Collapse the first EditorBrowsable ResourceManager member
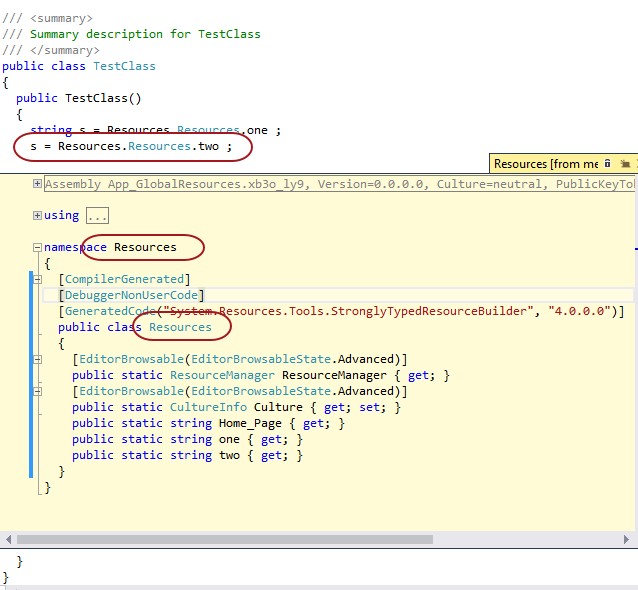This screenshot has height=590, width=638. [x=38, y=359]
